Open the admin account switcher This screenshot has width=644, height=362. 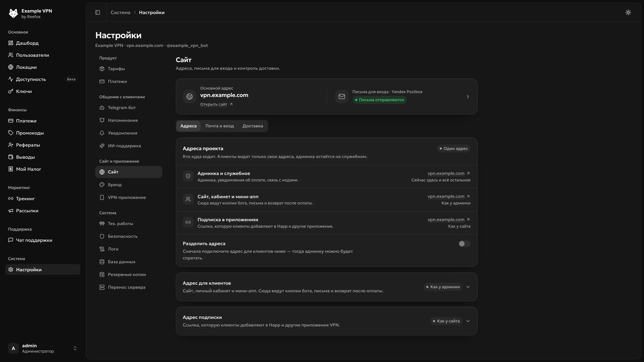[x=43, y=349]
